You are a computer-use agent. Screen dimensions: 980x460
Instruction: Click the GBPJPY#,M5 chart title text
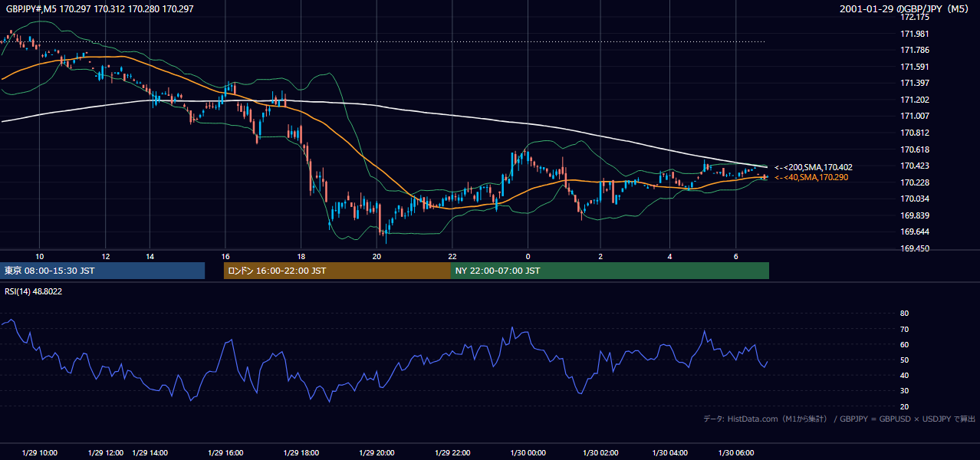tap(100, 8)
